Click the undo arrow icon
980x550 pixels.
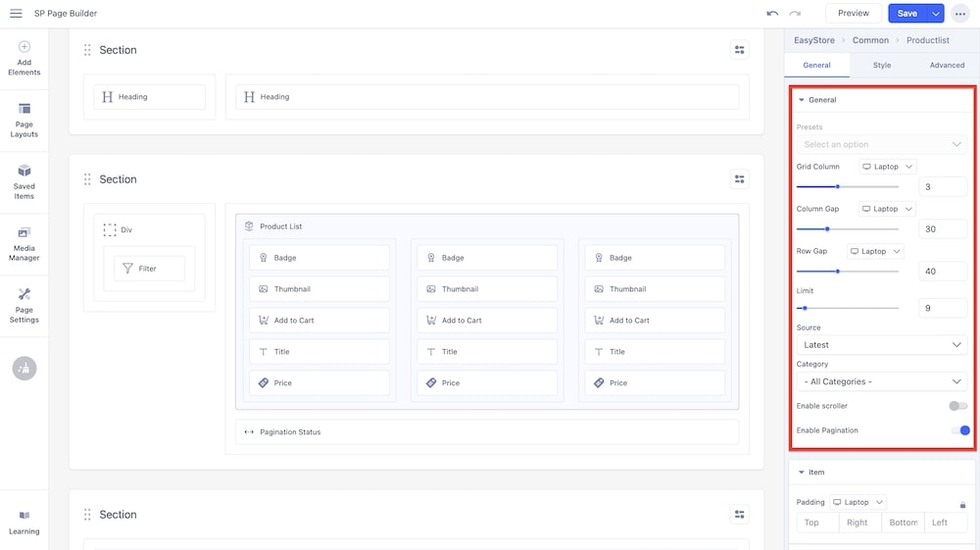coord(772,14)
